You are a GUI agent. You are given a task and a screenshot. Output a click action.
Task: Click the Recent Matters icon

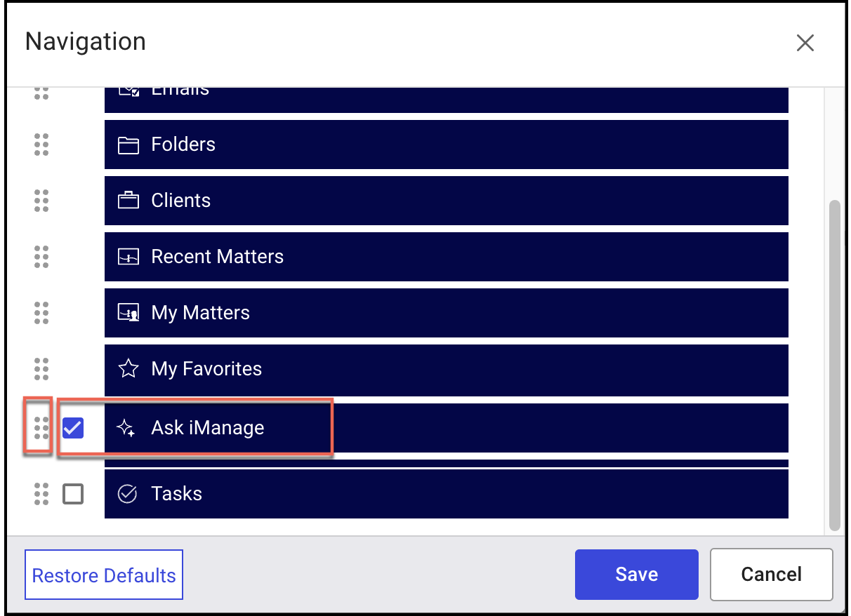[x=128, y=257]
